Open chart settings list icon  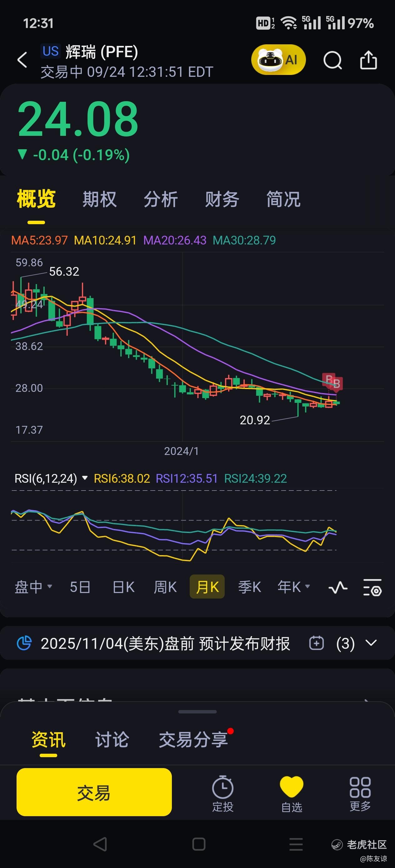372,587
